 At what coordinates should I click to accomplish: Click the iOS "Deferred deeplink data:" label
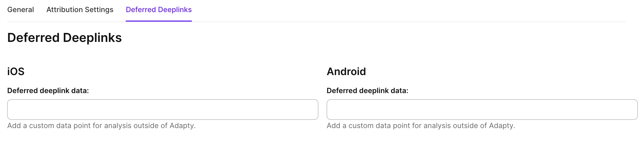tap(48, 91)
